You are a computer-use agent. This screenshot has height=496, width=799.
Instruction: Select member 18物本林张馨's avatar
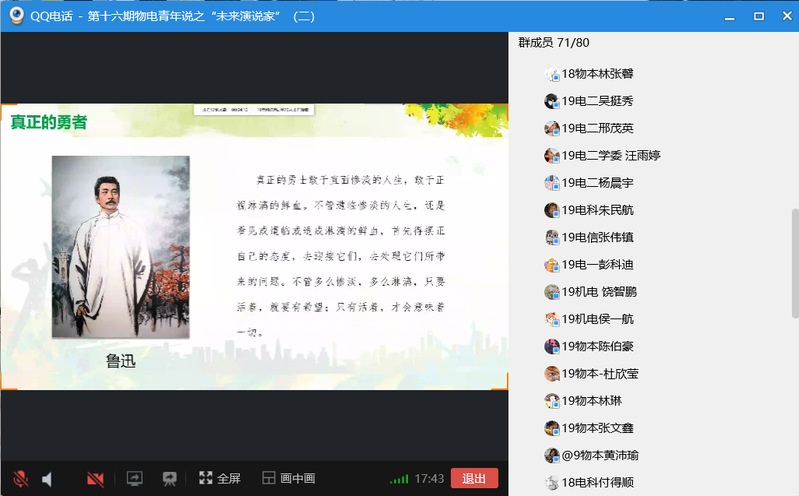pyautogui.click(x=551, y=74)
